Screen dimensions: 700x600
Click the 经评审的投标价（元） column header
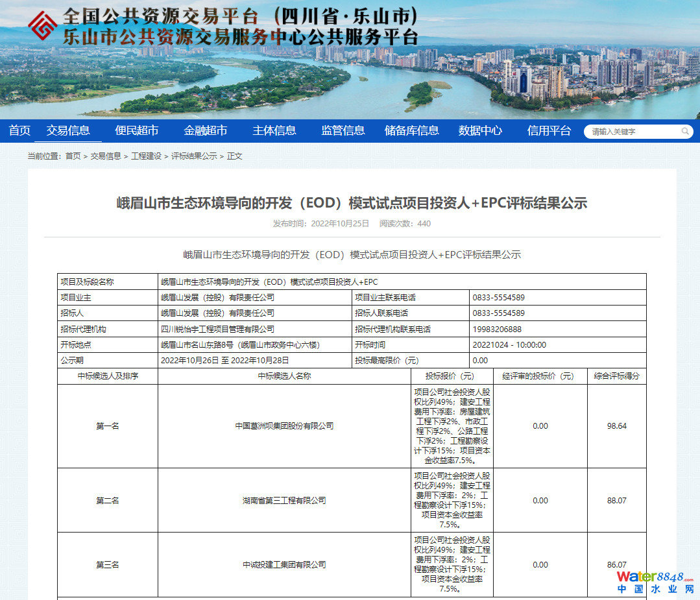[540, 376]
